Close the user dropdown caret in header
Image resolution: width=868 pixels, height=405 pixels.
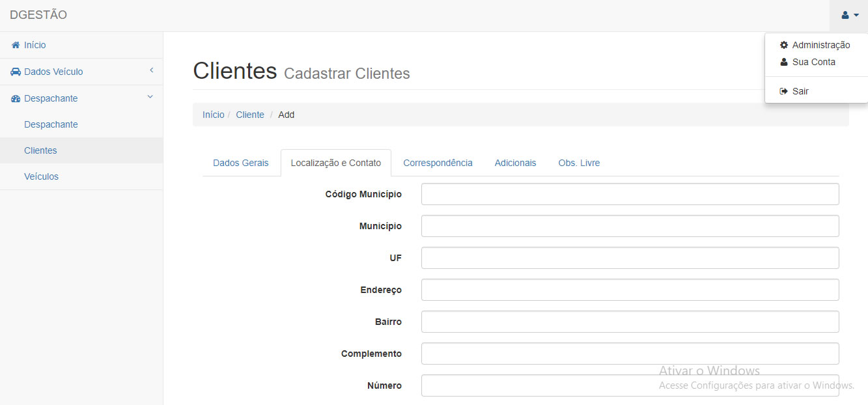point(856,15)
